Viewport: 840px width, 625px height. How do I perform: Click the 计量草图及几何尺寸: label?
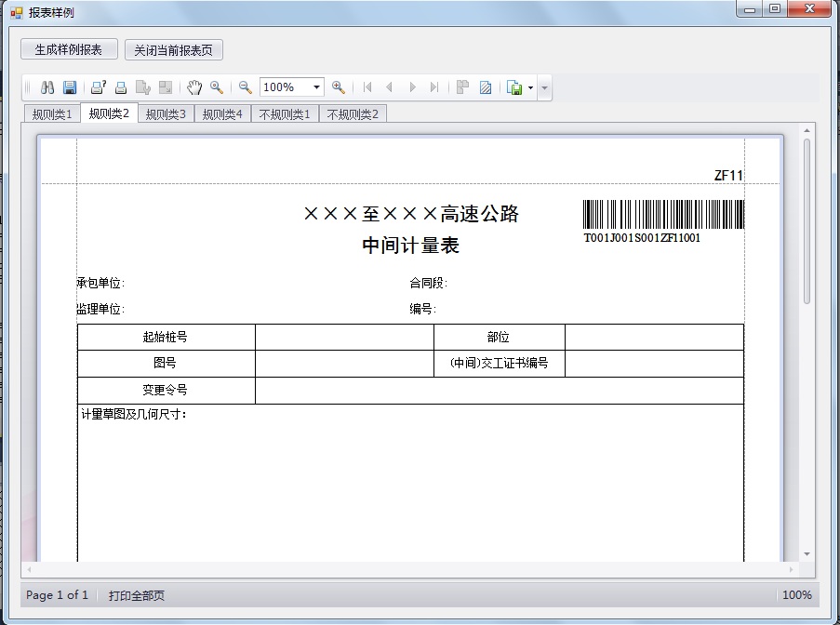[x=134, y=414]
